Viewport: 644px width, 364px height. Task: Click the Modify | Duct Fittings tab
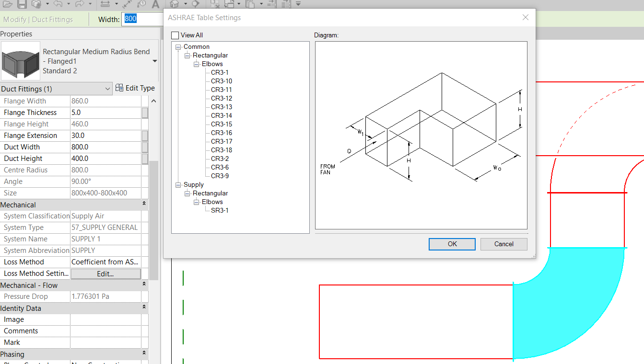(x=37, y=19)
